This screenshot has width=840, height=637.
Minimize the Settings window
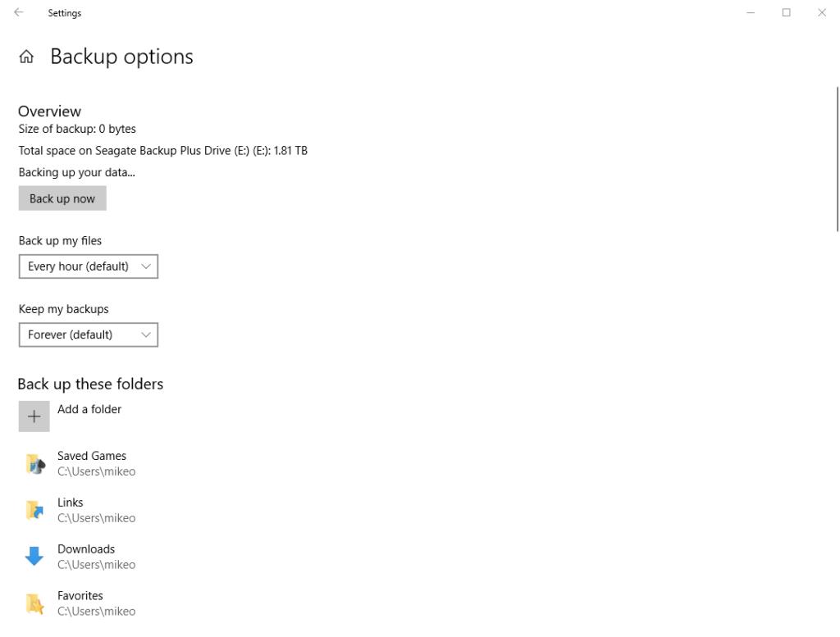[750, 12]
